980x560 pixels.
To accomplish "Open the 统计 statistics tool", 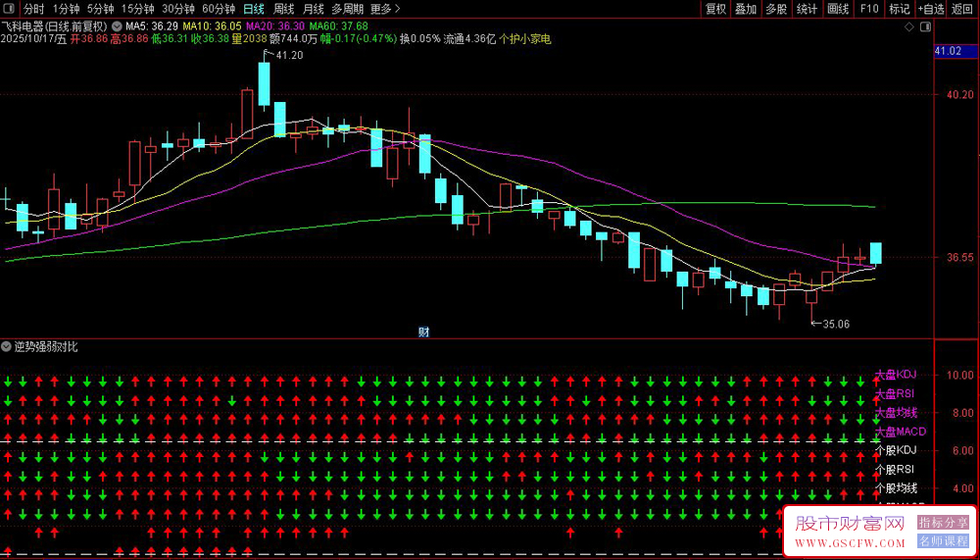I will pos(807,9).
